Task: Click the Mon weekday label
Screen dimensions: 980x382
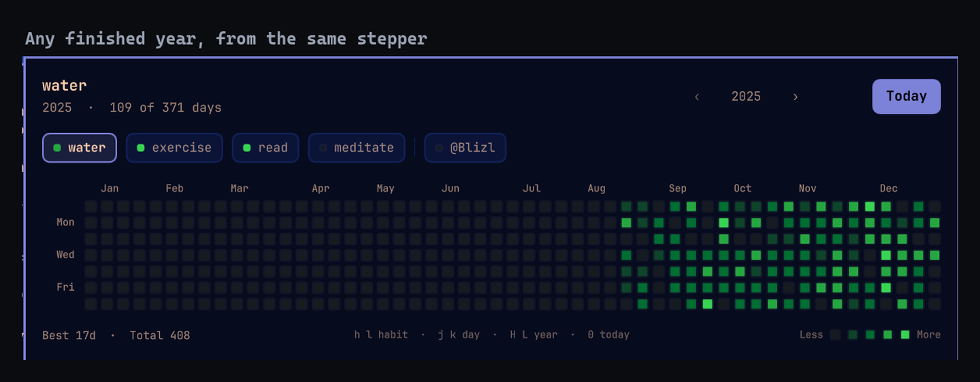Action: [x=65, y=222]
